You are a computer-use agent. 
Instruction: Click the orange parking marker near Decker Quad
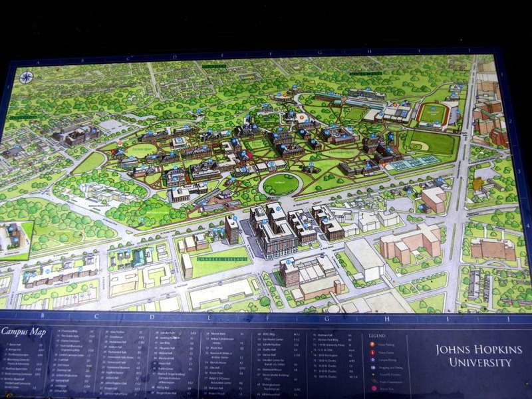pos(120,143)
